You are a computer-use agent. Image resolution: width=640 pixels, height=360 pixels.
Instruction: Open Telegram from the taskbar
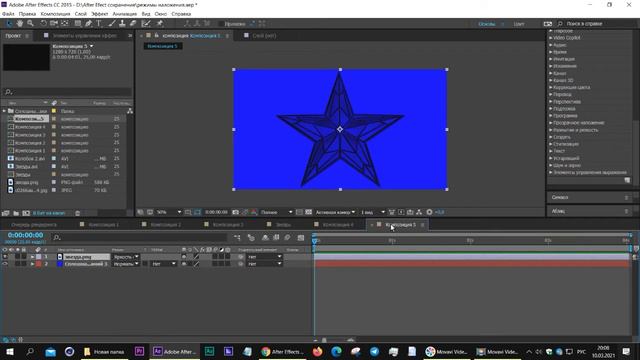tap(374, 351)
